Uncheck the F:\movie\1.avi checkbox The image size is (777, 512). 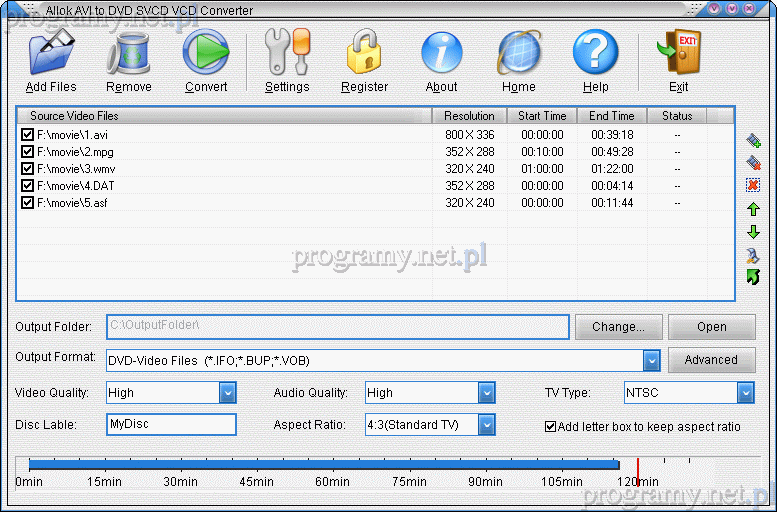(x=28, y=135)
